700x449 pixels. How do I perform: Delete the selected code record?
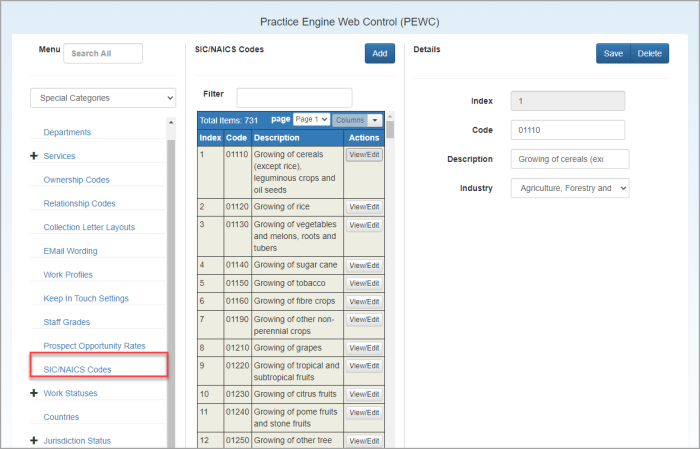[x=650, y=54]
